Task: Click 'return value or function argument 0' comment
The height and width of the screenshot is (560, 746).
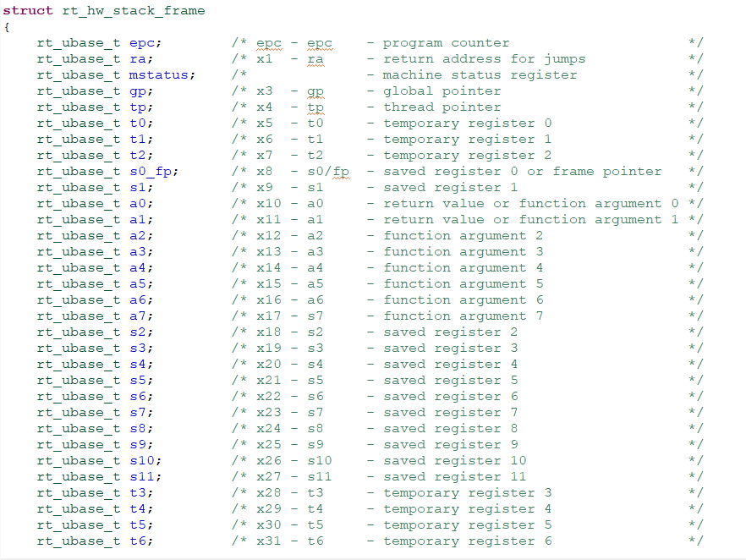Action: [x=531, y=204]
